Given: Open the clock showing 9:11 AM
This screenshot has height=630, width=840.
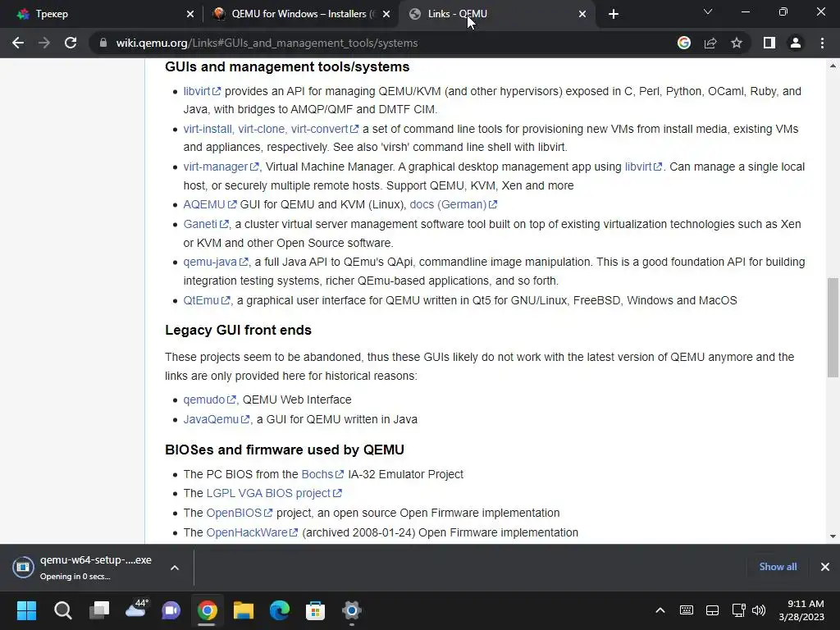Looking at the screenshot, I should tap(801, 610).
